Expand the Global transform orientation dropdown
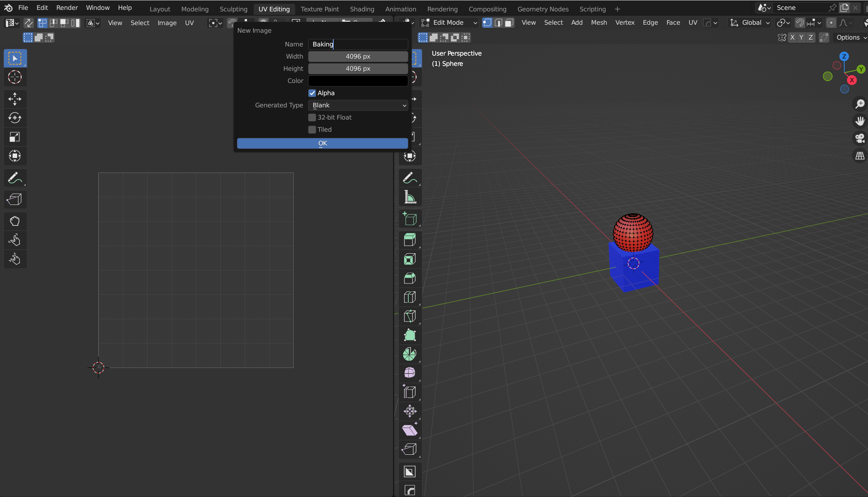 click(x=750, y=23)
